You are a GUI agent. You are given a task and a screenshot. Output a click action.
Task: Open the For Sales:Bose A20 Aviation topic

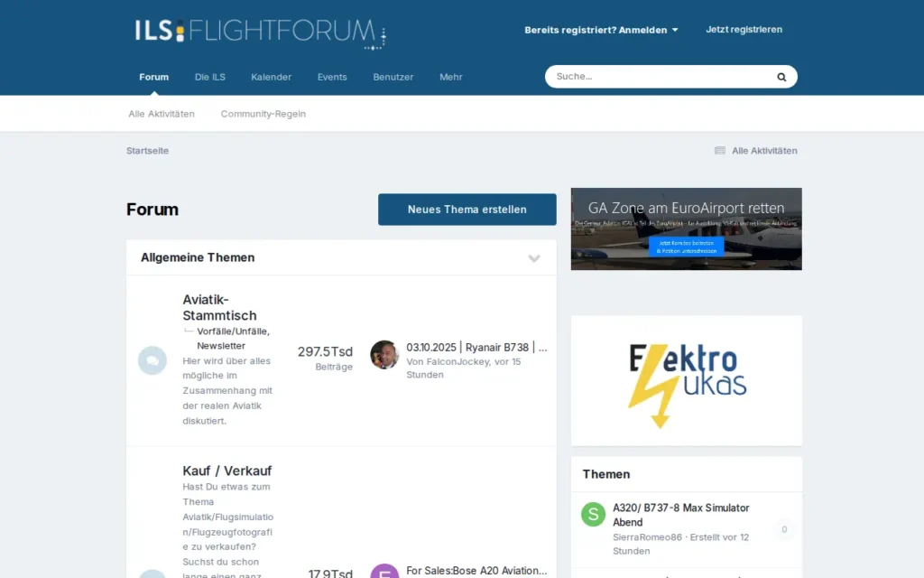click(476, 571)
